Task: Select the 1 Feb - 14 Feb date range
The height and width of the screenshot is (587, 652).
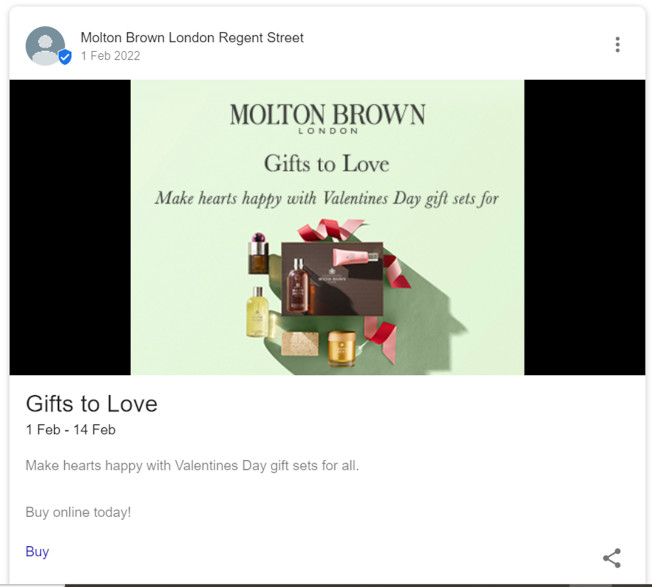Action: 71,429
